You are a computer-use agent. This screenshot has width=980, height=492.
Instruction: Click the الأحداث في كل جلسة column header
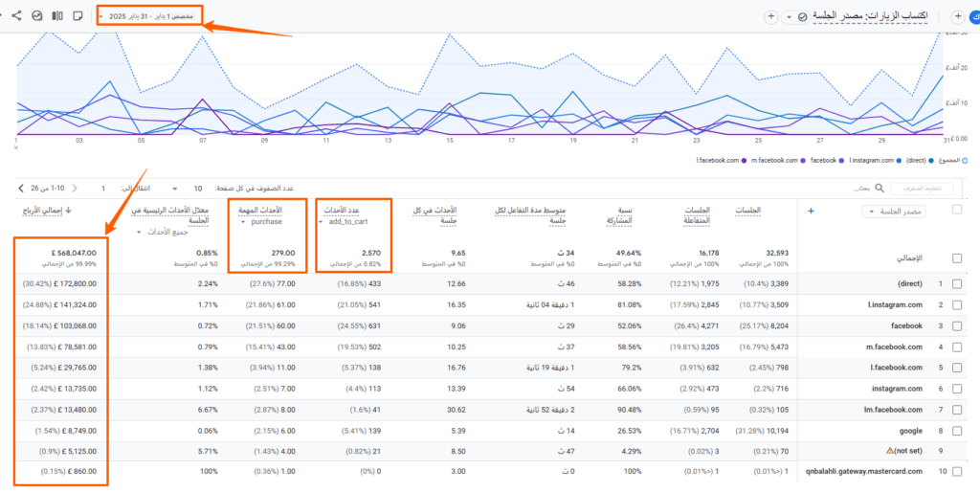point(434,215)
